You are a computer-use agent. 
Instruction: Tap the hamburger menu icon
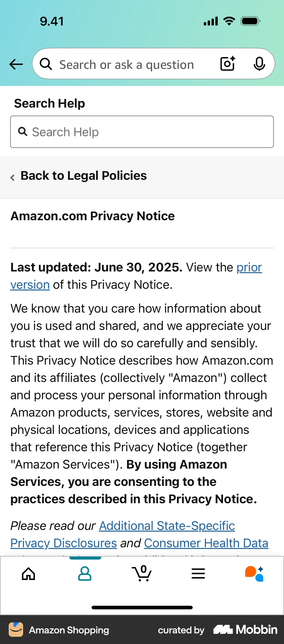click(x=198, y=573)
